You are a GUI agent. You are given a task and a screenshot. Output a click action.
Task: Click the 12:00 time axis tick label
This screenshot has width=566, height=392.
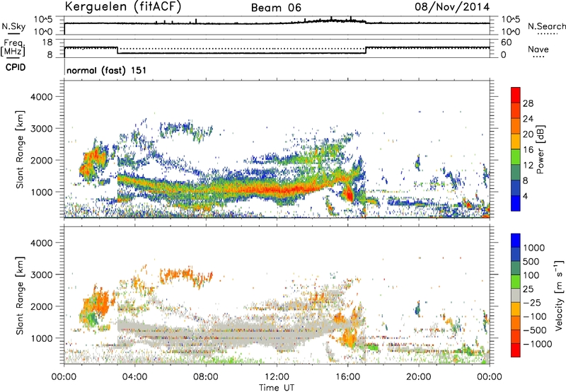click(277, 377)
